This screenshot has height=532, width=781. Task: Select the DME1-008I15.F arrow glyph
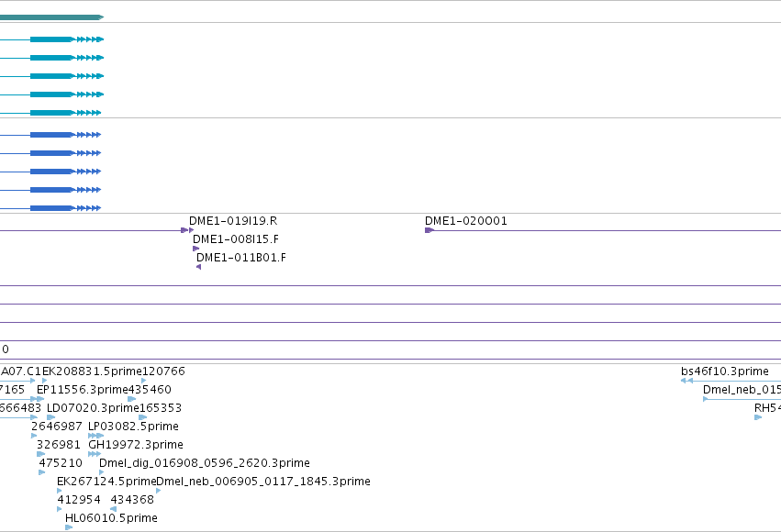pos(195,249)
